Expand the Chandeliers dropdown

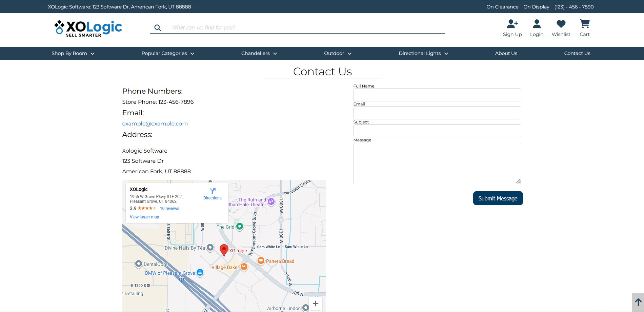click(259, 53)
